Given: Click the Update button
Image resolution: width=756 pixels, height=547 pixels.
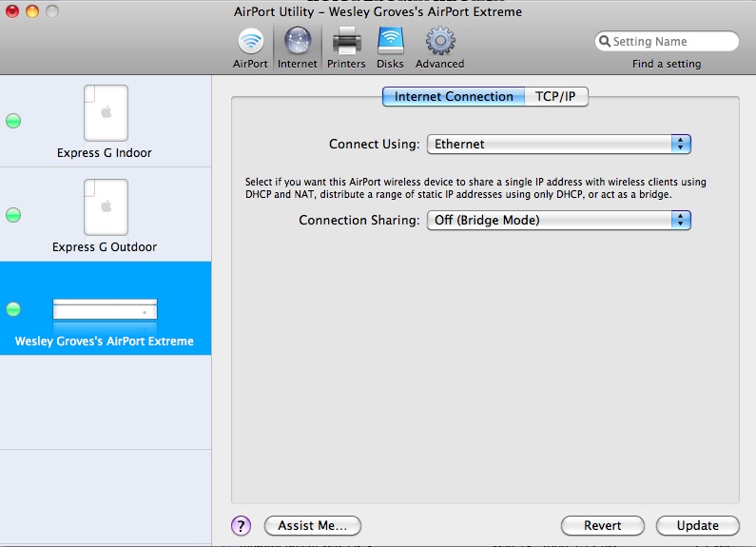Looking at the screenshot, I should 698,525.
